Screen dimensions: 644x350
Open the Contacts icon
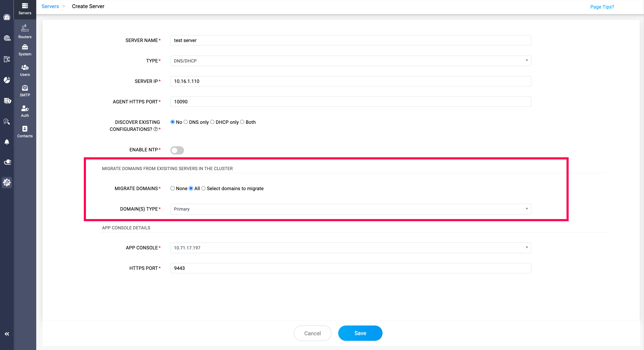click(x=25, y=131)
